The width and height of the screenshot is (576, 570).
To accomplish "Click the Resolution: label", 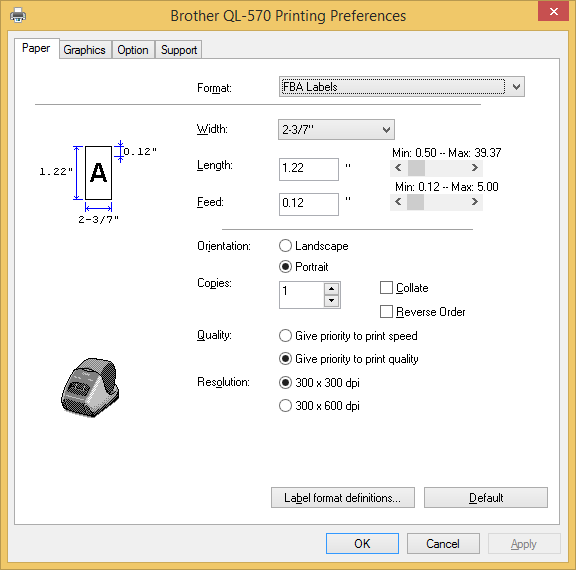I will (x=223, y=382).
